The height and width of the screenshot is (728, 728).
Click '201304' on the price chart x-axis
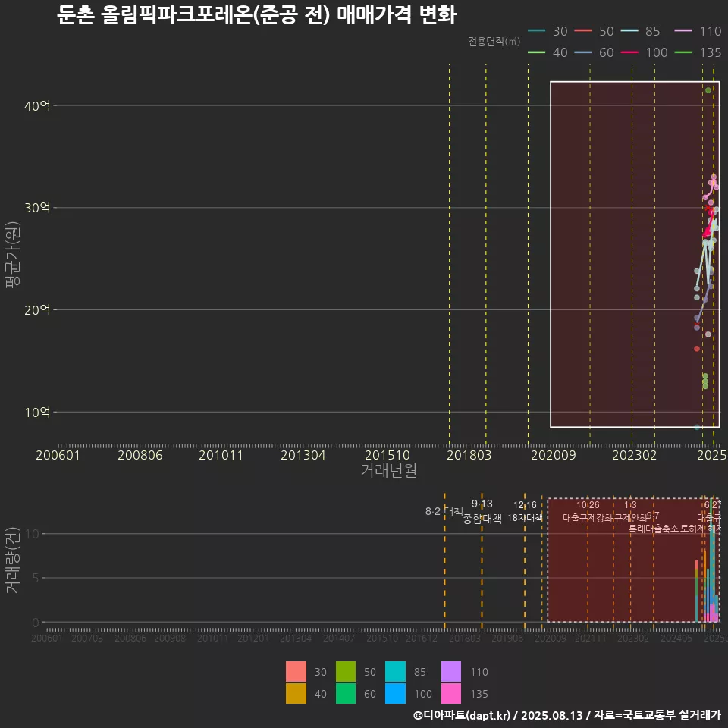303,455
